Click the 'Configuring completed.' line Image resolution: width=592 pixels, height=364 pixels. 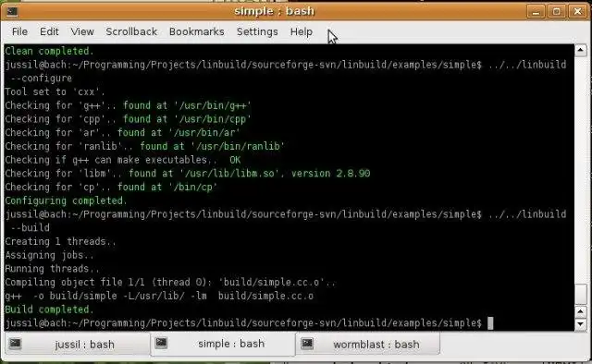(66, 200)
